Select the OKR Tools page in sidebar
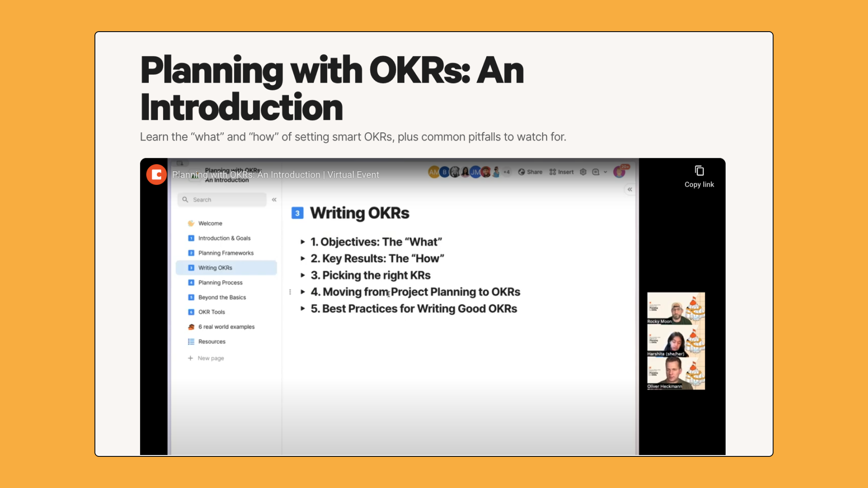Image resolution: width=868 pixels, height=488 pixels. tap(211, 312)
